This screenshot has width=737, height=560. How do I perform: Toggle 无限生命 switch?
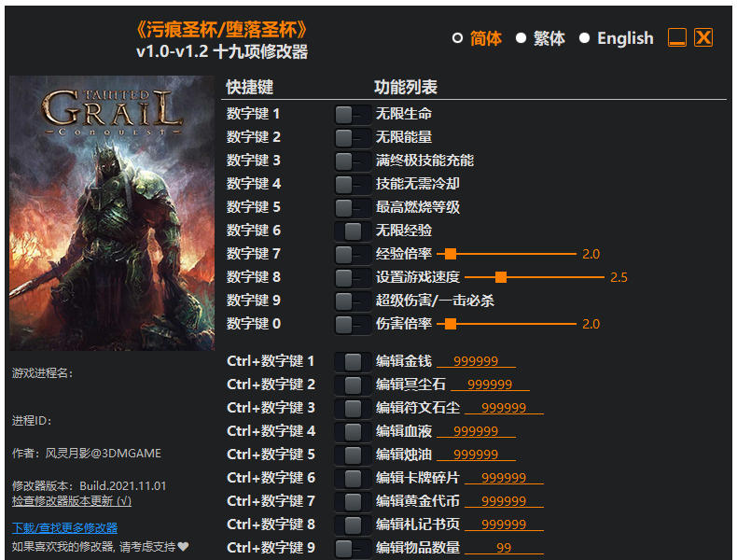click(353, 114)
